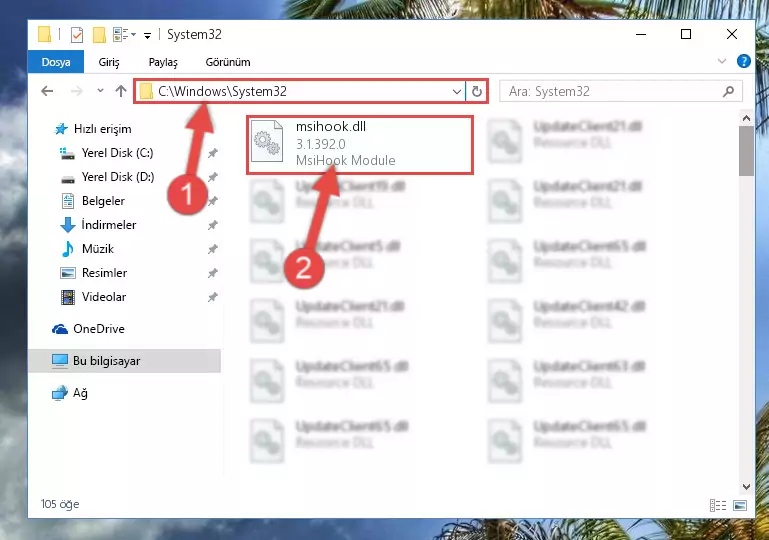Switch to the Görünüm ribbon tab
769x540 pixels.
(x=228, y=62)
